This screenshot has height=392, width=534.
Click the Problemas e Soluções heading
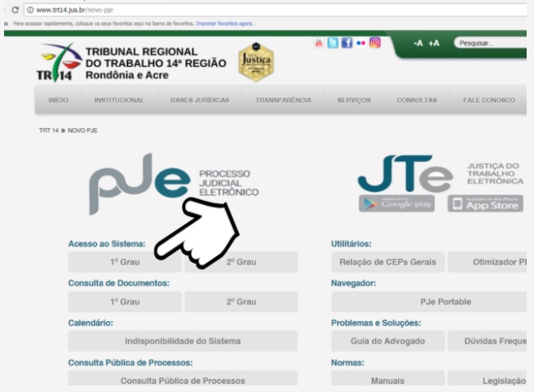[376, 323]
